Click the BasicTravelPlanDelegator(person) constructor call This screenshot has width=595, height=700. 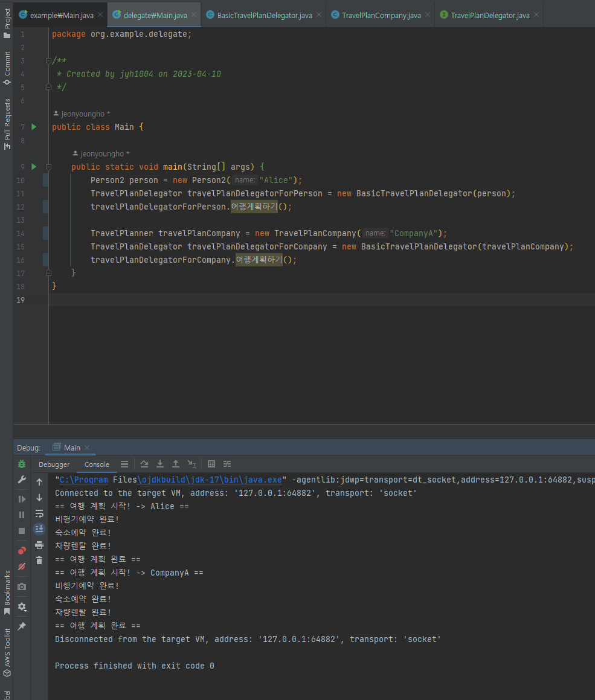click(x=433, y=193)
